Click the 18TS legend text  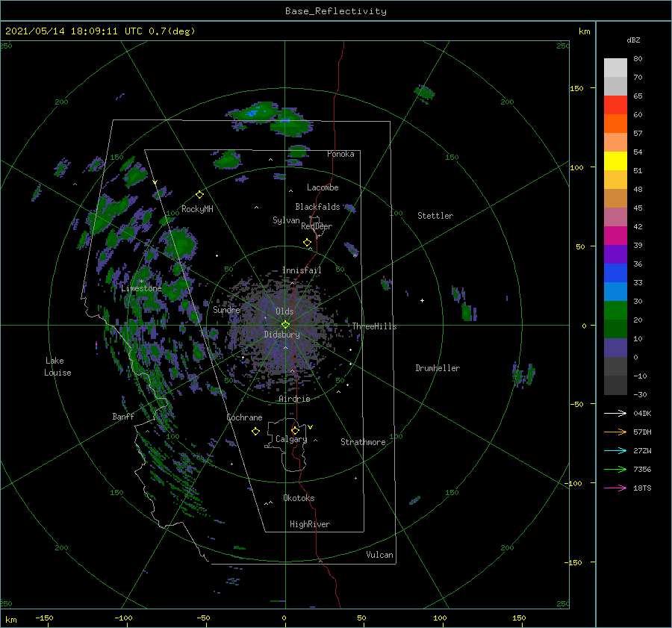click(642, 488)
